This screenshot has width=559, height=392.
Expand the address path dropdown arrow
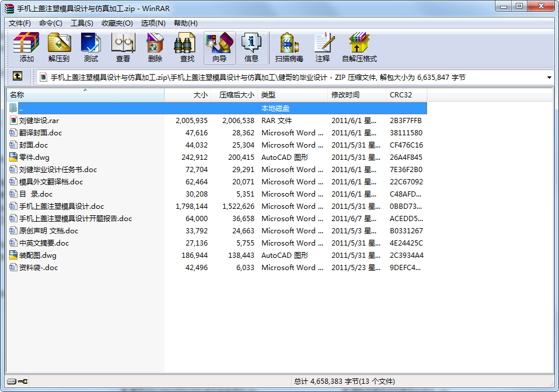point(549,77)
